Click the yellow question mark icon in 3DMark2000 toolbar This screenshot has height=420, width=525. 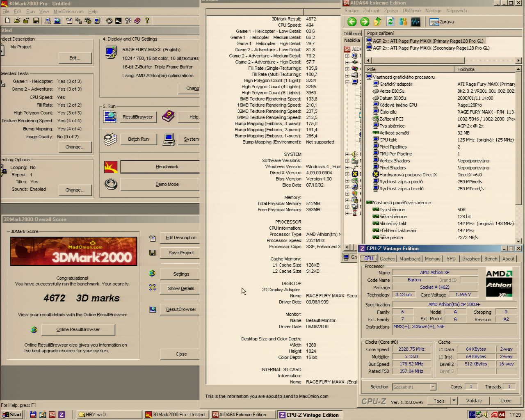pos(146,21)
